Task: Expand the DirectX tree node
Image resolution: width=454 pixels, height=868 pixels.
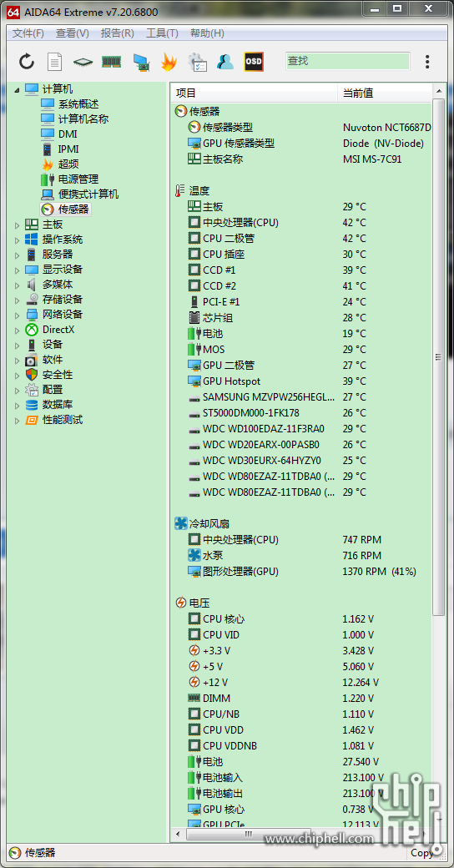Action: tap(17, 330)
